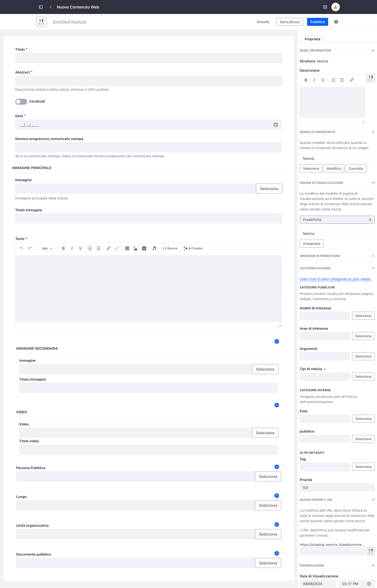Image resolution: width=377 pixels, height=588 pixels.
Task: Toggle Source view in Testo editor
Action: [x=170, y=248]
